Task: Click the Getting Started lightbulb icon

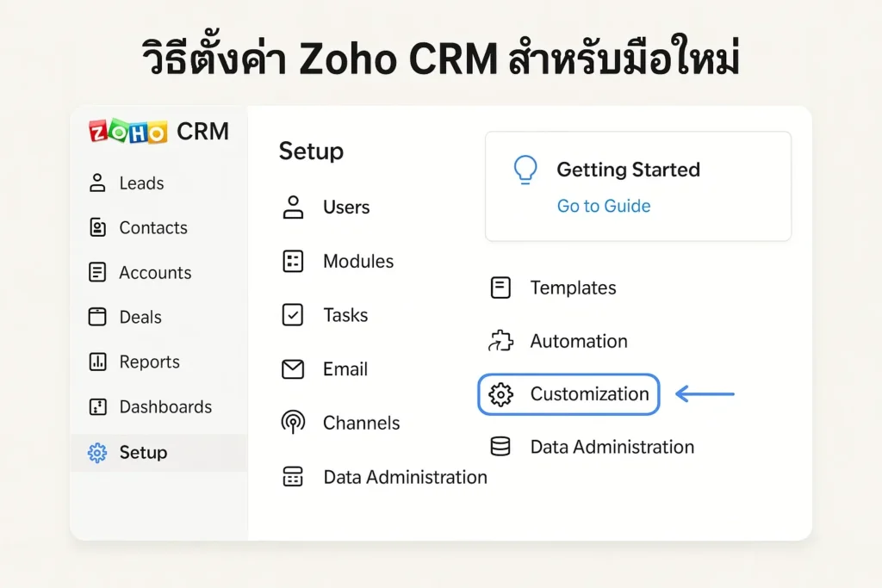Action: pyautogui.click(x=525, y=170)
